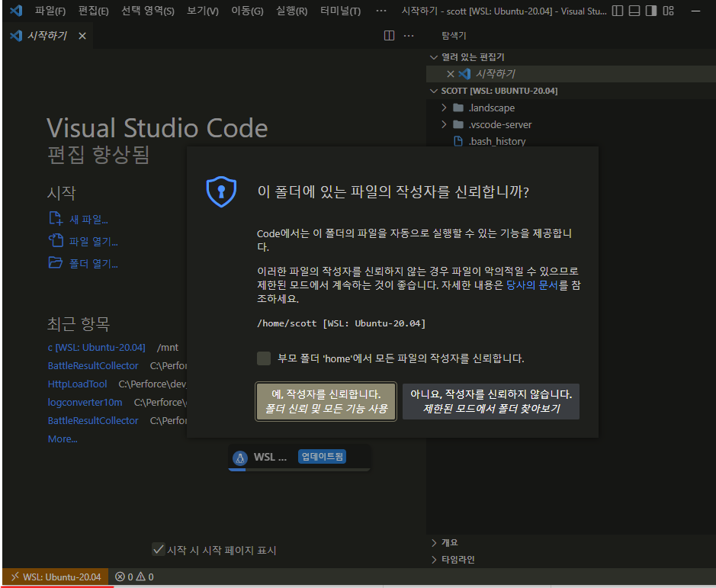Toggle secondary side bar layout icon
This screenshot has width=716, height=588.
651,11
